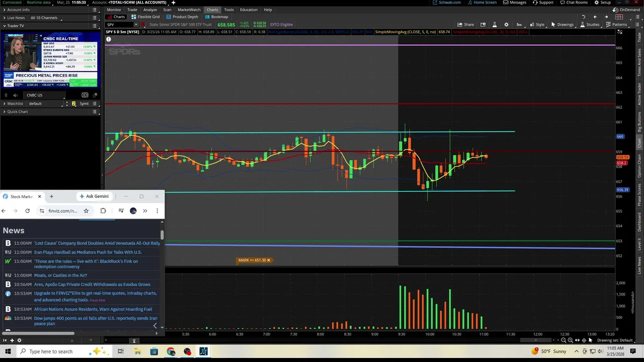
Task: Open browser three-dot menu
Action: [157, 211]
